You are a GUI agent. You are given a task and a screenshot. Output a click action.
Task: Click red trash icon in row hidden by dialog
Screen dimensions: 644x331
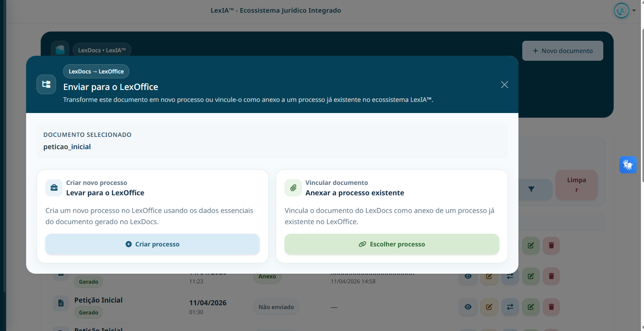(551, 245)
